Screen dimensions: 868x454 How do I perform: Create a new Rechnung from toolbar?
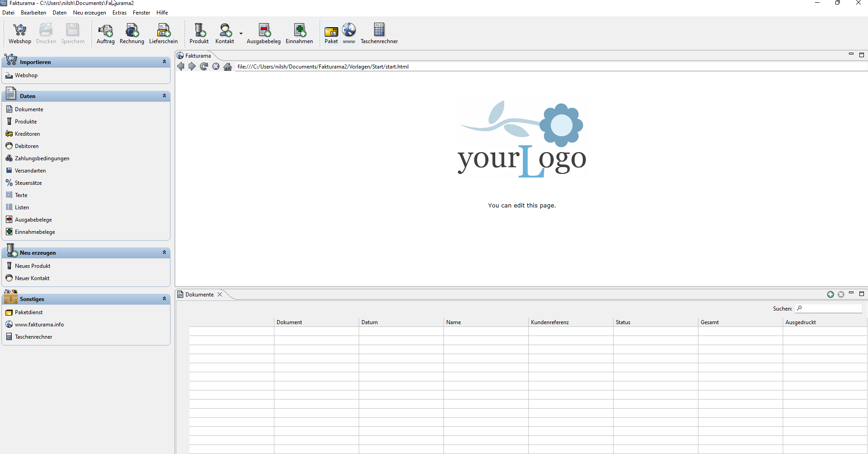tap(132, 34)
